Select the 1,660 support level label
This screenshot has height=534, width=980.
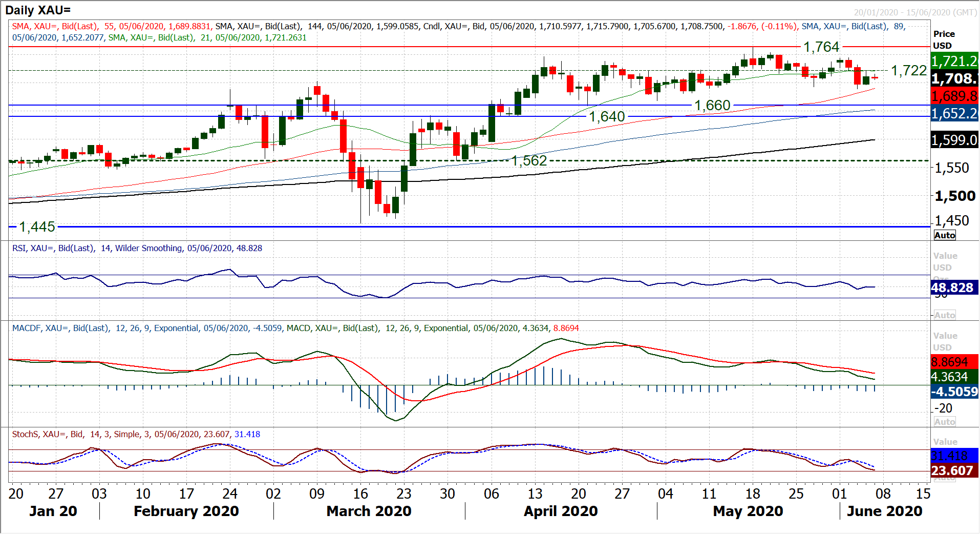point(712,106)
